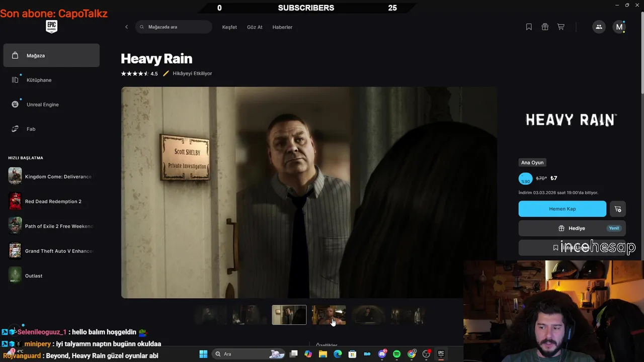Select the man-in-tunnel thumbnail
644x362 pixels.
[x=369, y=315]
